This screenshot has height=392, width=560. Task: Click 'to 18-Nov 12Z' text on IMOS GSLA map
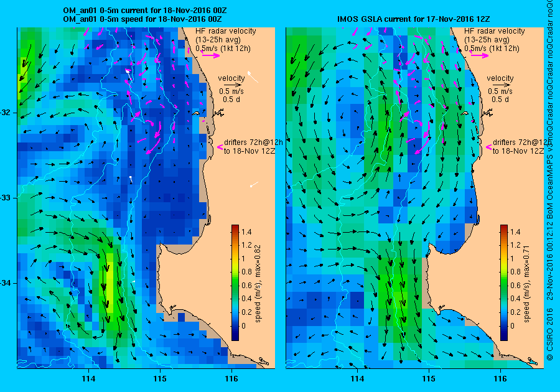pos(518,151)
